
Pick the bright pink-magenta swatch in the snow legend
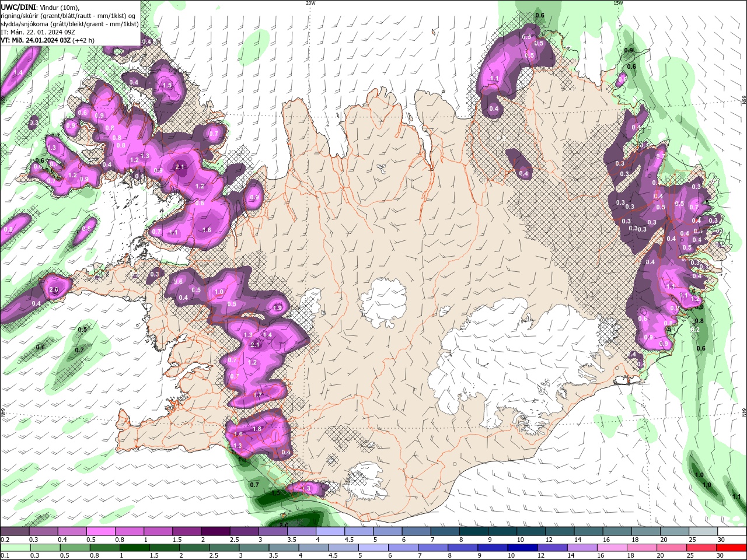click(x=100, y=531)
